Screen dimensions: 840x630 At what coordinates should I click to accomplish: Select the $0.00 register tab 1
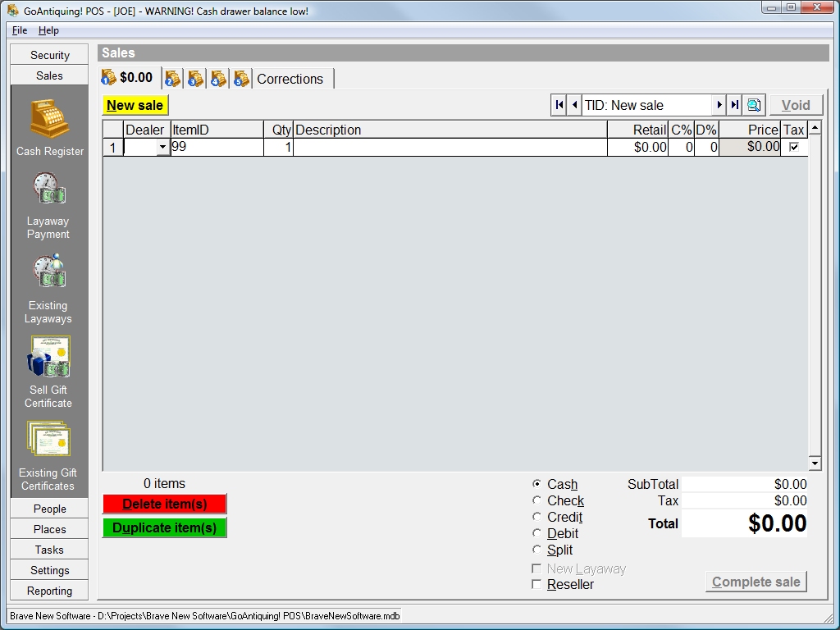tap(129, 78)
